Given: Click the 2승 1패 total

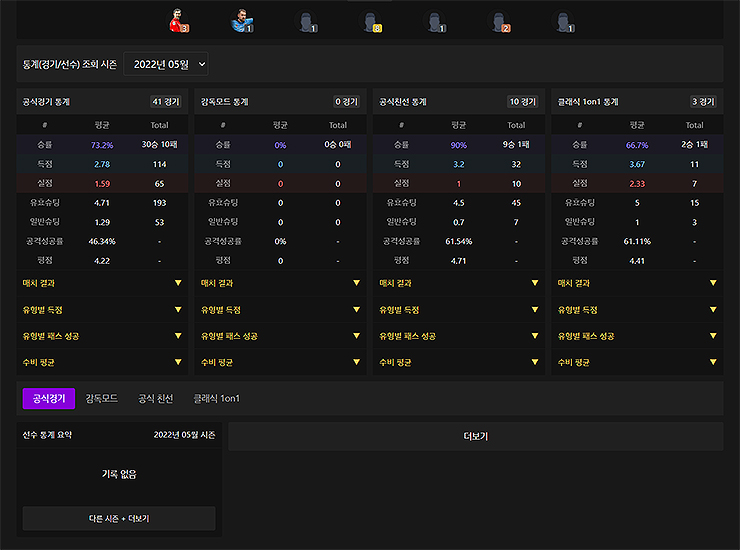Looking at the screenshot, I should 694,144.
